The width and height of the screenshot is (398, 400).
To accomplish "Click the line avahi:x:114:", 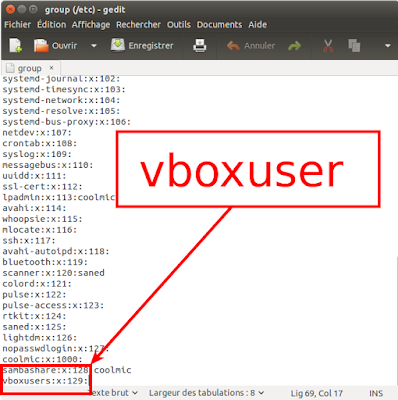I will pyautogui.click(x=34, y=208).
